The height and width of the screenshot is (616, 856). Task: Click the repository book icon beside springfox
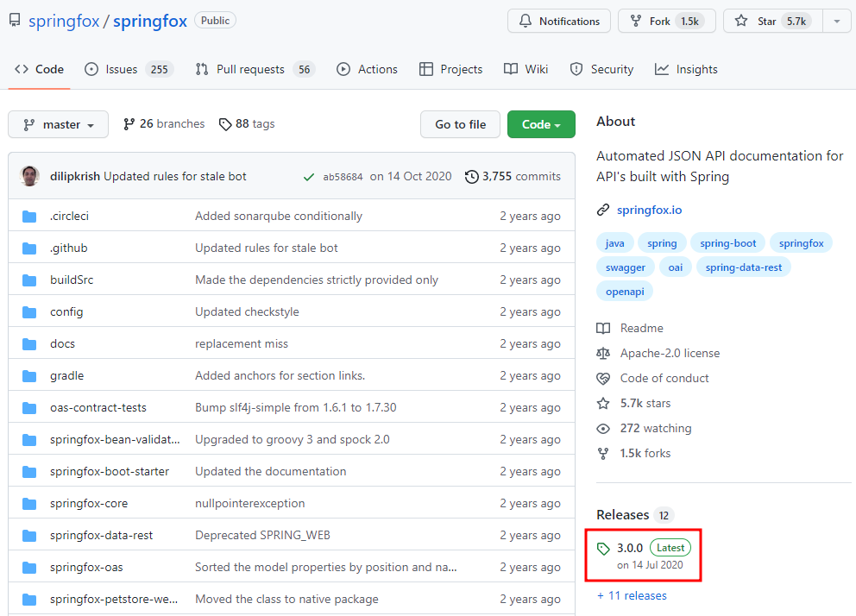(x=15, y=21)
